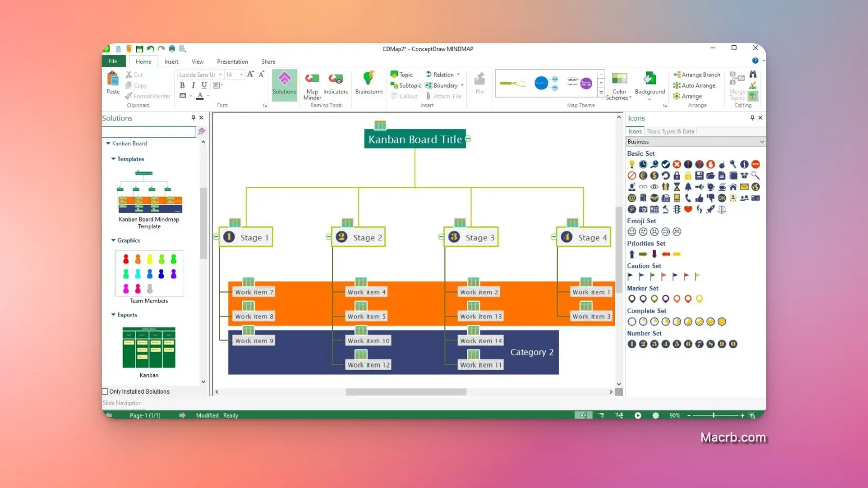Image resolution: width=868 pixels, height=488 pixels.
Task: Click the play presentation icon in status bar
Action: 637,416
